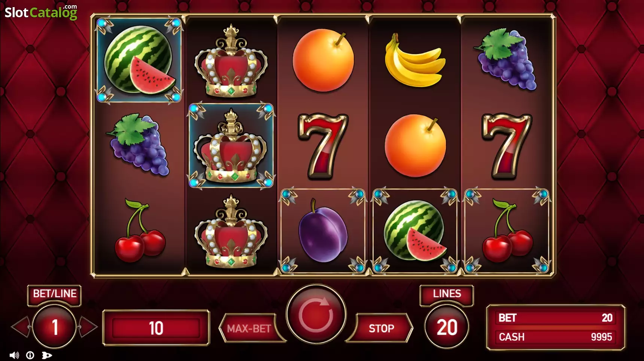
Task: Click the highlighted watermelon on first reel
Action: coord(139,60)
